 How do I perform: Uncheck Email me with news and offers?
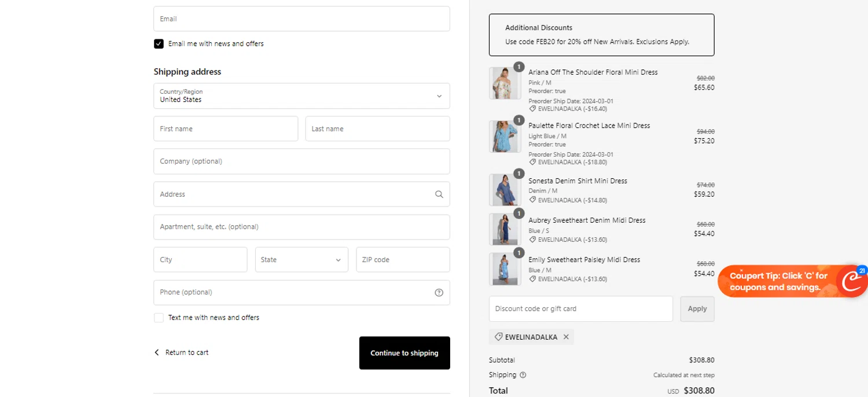click(159, 44)
